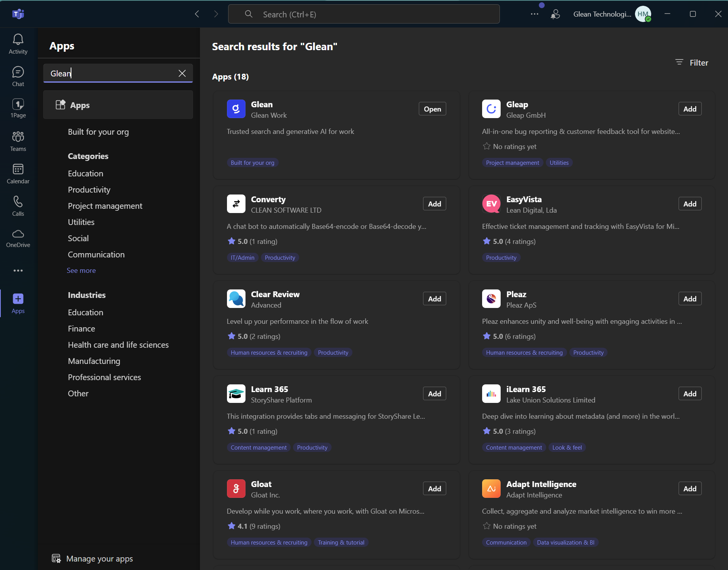Click Training & tutorial tag on Gloat

pos(341,543)
